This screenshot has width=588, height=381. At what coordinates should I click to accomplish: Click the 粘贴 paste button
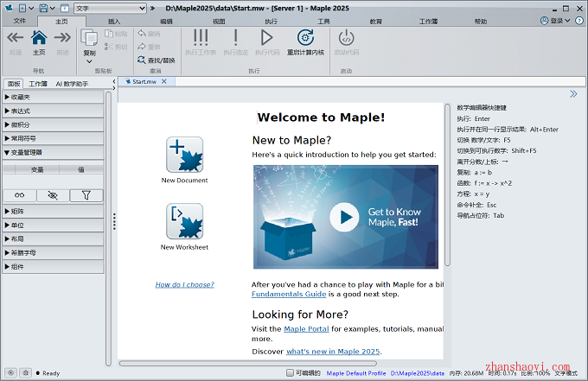click(x=116, y=34)
